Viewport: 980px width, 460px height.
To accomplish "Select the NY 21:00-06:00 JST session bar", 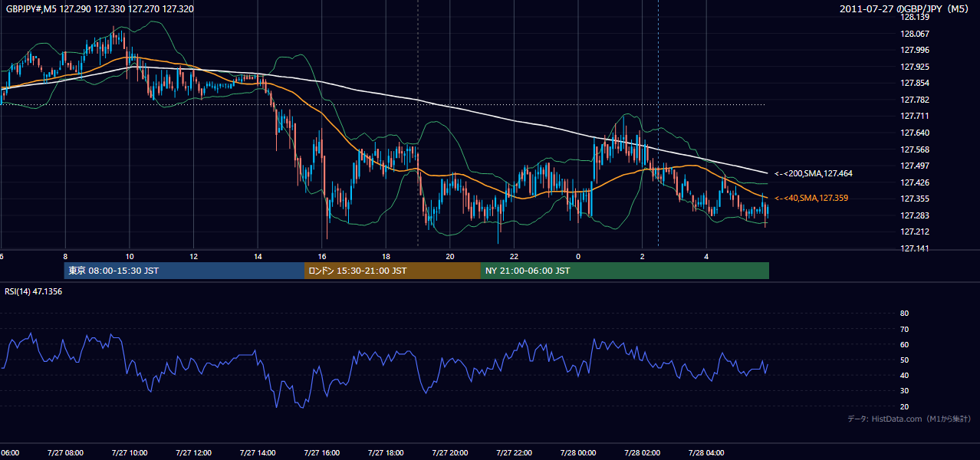I will pos(625,271).
